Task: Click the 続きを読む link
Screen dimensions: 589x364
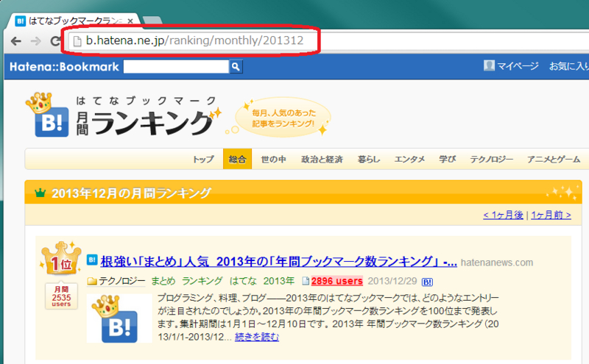Action: [257, 337]
